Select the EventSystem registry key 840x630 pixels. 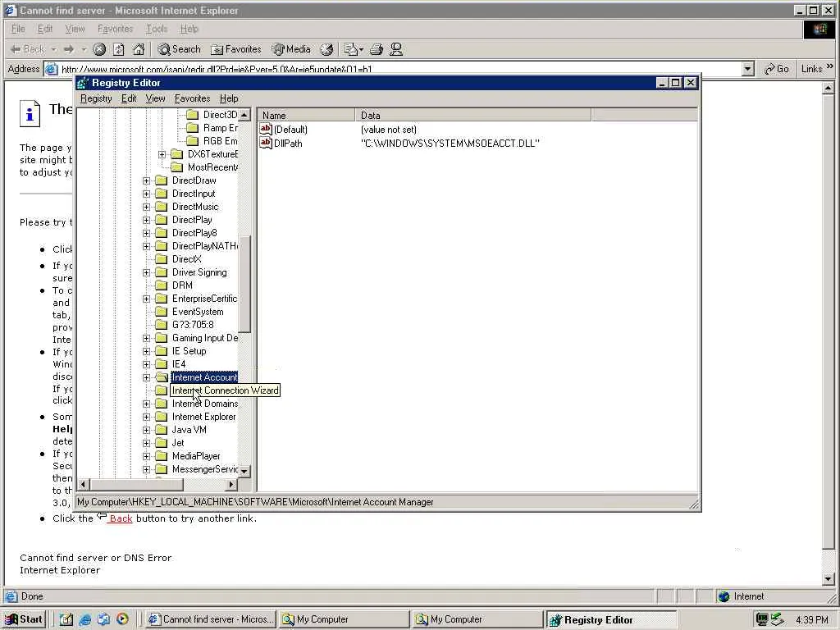[198, 312]
